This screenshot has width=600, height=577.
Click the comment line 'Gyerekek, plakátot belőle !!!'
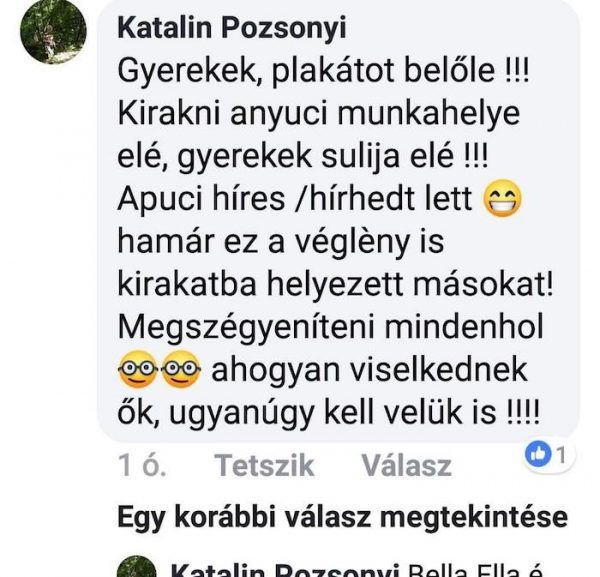click(x=323, y=72)
